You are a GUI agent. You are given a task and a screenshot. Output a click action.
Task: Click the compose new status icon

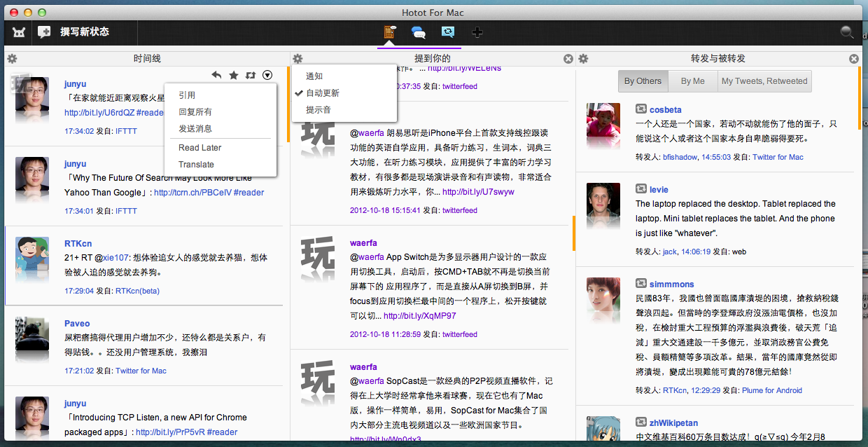pyautogui.click(x=44, y=32)
